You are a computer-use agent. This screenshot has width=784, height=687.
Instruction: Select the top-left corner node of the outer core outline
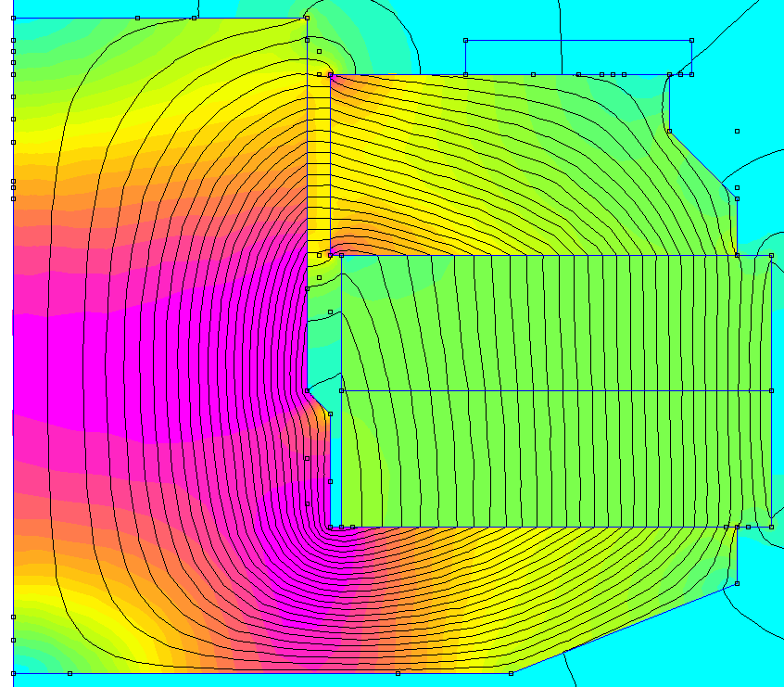coord(14,18)
